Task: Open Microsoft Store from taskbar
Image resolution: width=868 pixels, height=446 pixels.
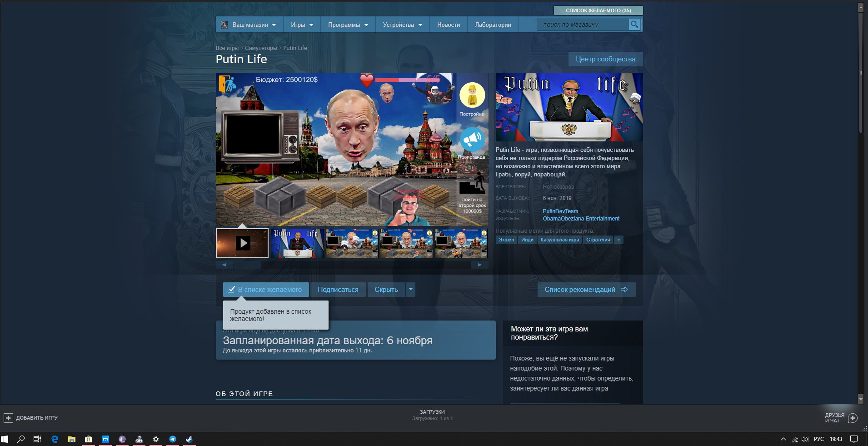Action: tap(88, 439)
